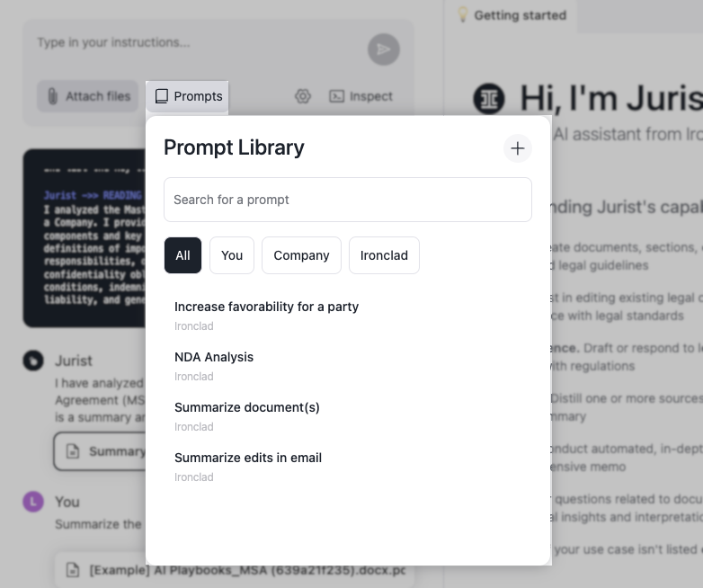Viewport: 703px width, 588px height.
Task: Click the lightbulb icon in Getting started tab
Action: [x=462, y=14]
